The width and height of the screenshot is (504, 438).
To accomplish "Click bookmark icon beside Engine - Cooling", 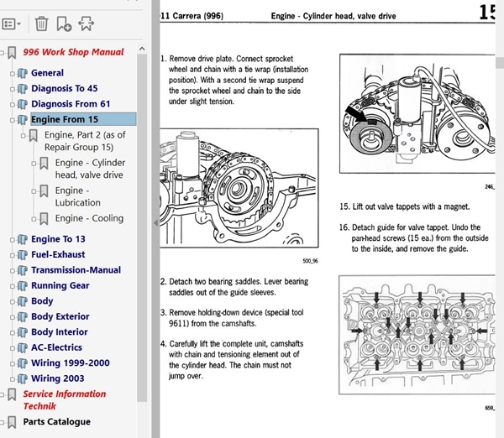I will [44, 219].
